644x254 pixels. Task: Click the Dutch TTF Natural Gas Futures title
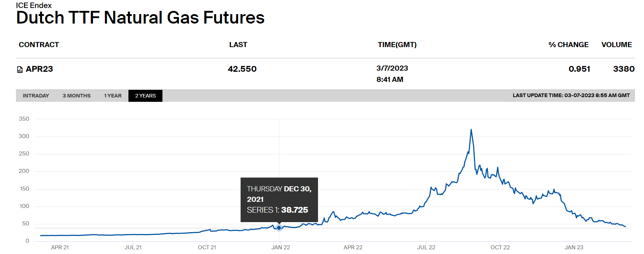point(140,17)
